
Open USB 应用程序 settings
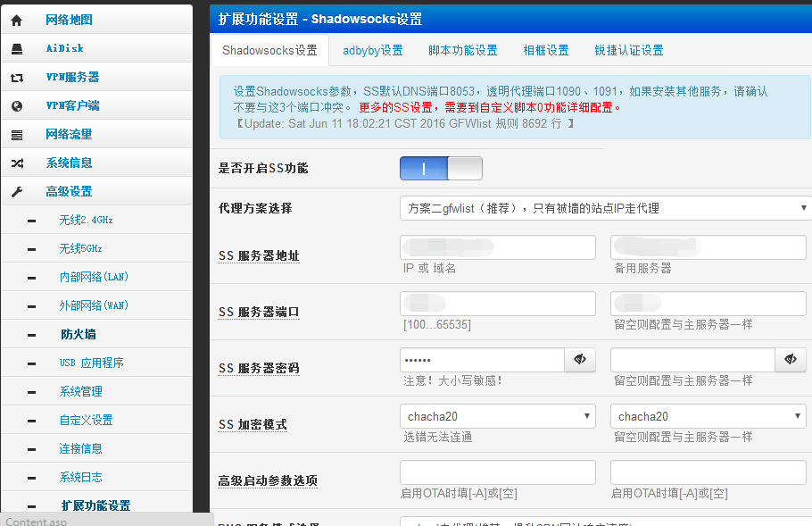pyautogui.click(x=92, y=363)
